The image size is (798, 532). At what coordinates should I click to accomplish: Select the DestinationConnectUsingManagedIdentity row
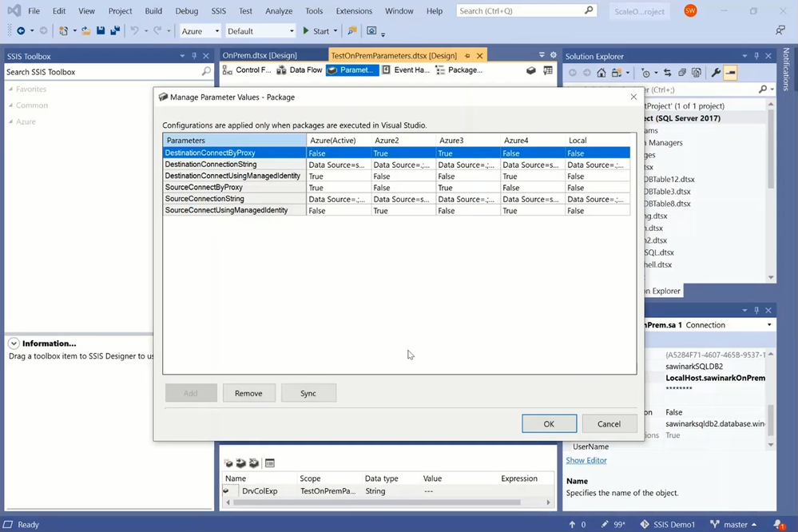pos(396,177)
